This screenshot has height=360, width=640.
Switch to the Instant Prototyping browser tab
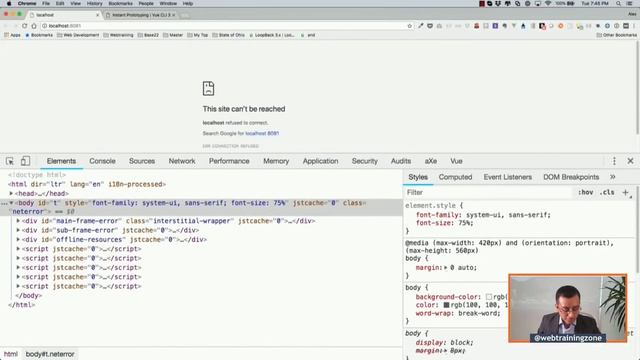pyautogui.click(x=141, y=15)
